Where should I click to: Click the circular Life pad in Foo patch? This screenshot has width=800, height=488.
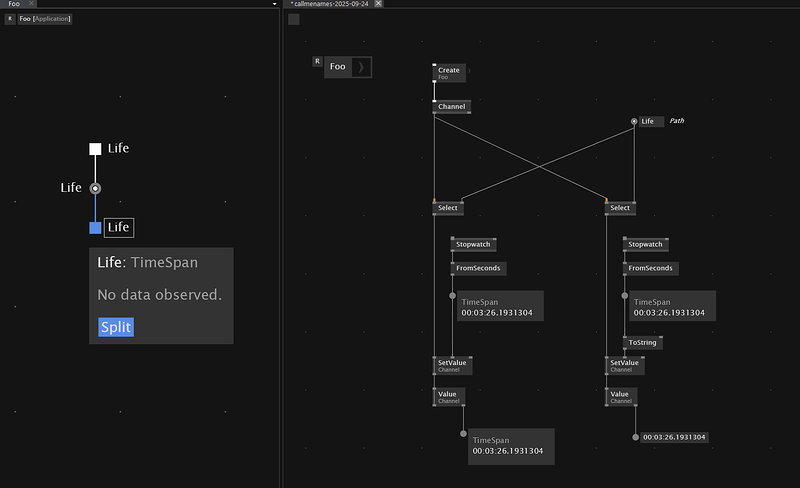pyautogui.click(x=95, y=188)
